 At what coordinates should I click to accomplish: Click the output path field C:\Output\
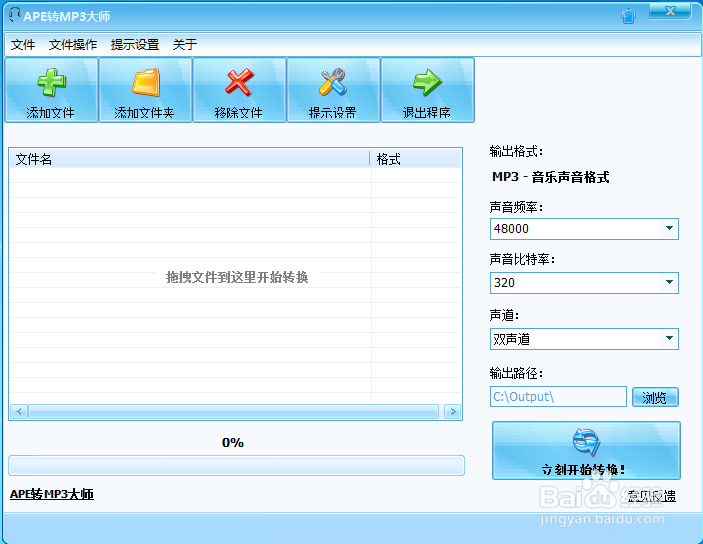tap(558, 397)
